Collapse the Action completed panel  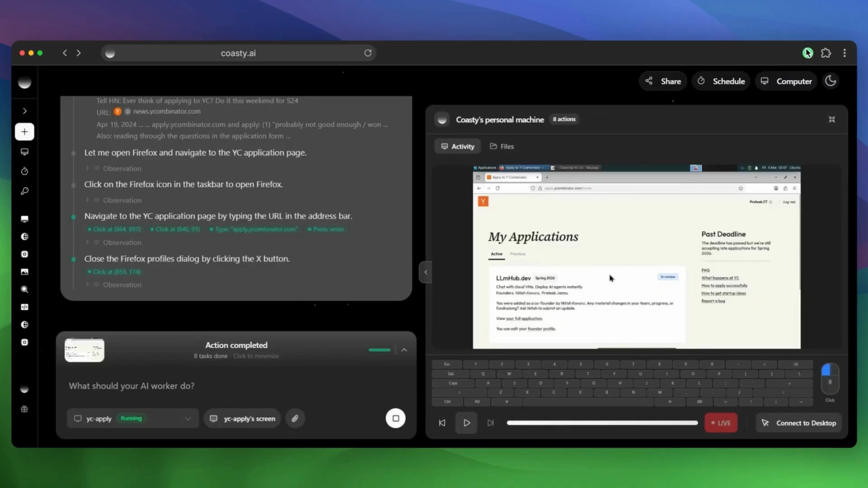(404, 350)
